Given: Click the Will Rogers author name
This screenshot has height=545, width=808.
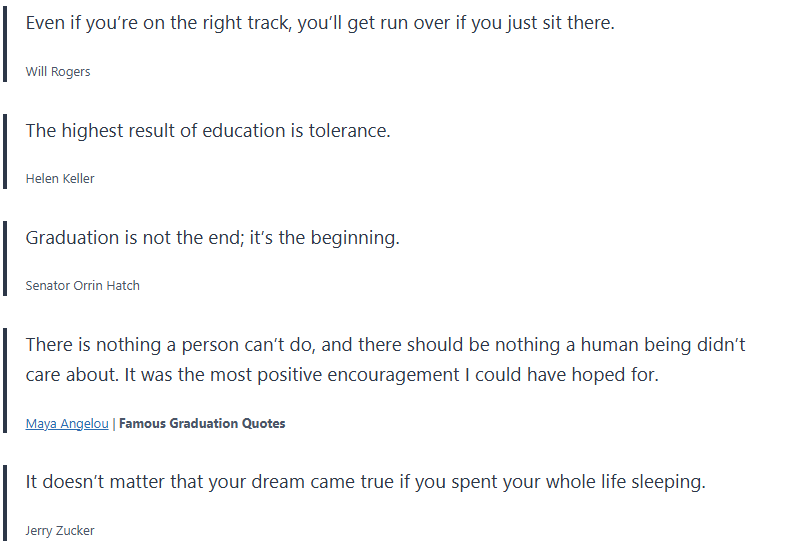Looking at the screenshot, I should (x=58, y=71).
